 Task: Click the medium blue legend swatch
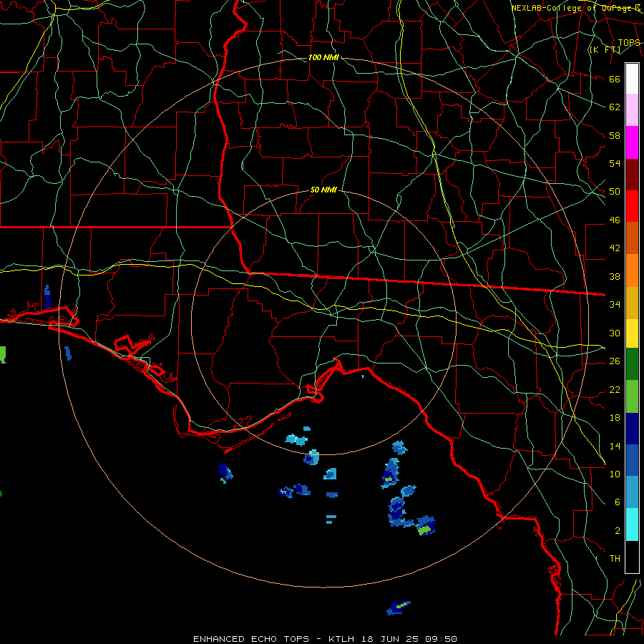[632, 460]
